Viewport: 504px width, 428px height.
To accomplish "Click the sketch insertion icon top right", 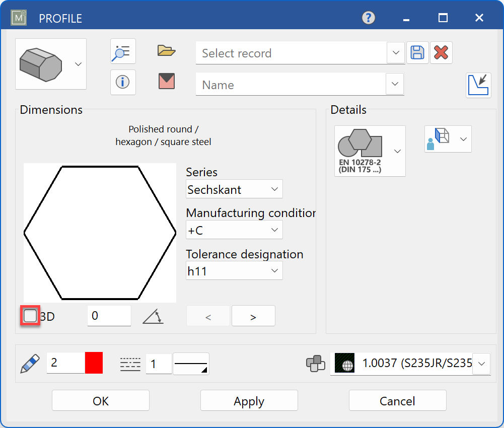I will click(x=478, y=85).
